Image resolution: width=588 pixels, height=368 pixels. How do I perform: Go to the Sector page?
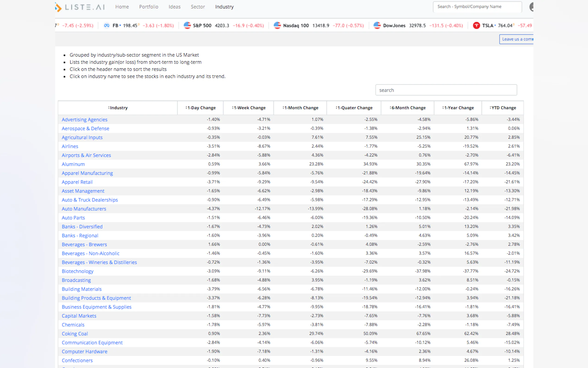(198, 7)
